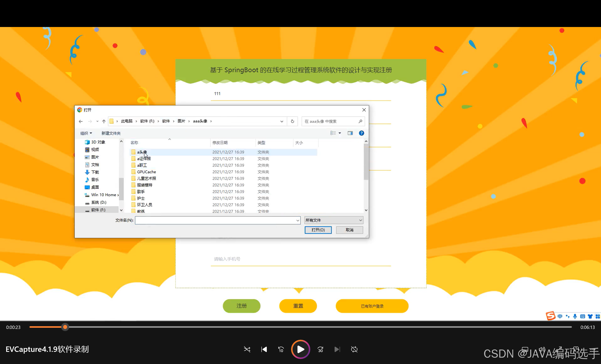
Task: Click the down arrow of the file list scrollbar
Action: 366,210
